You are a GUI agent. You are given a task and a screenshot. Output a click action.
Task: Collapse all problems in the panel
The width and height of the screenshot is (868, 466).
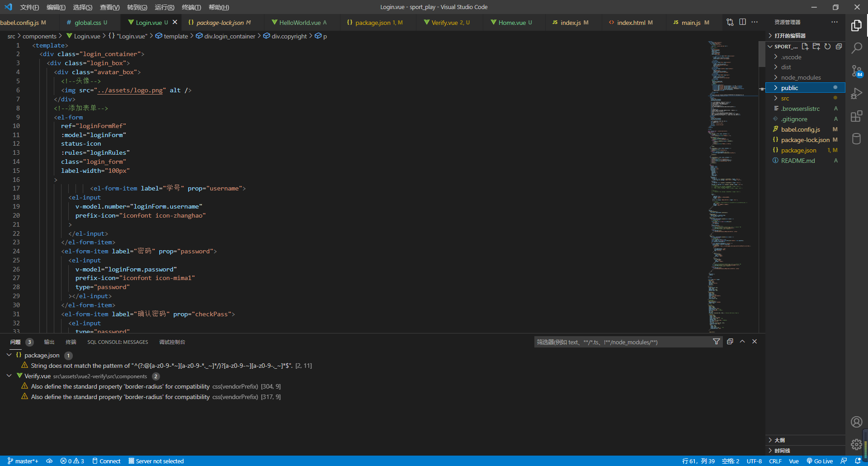(730, 342)
